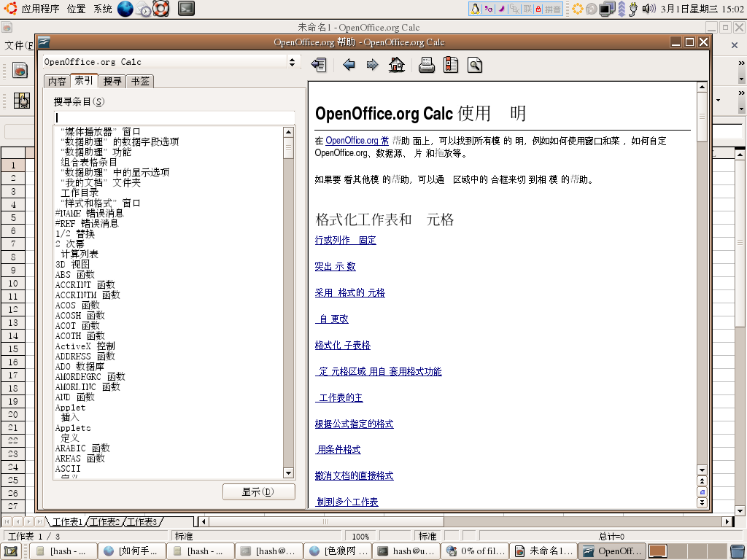Open the 撤消文档的直接格式 link
This screenshot has height=560, width=747.
coord(354,475)
